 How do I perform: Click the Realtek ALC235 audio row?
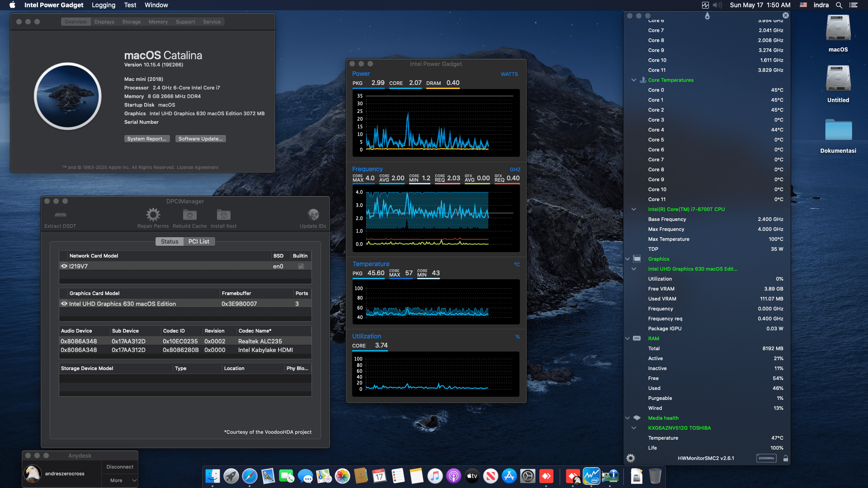point(185,341)
